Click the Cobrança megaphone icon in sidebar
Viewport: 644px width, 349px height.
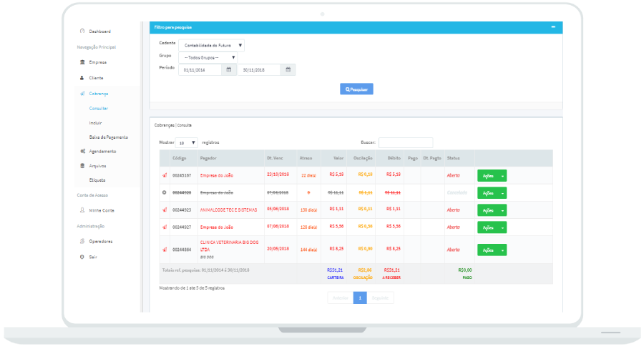pyautogui.click(x=82, y=94)
